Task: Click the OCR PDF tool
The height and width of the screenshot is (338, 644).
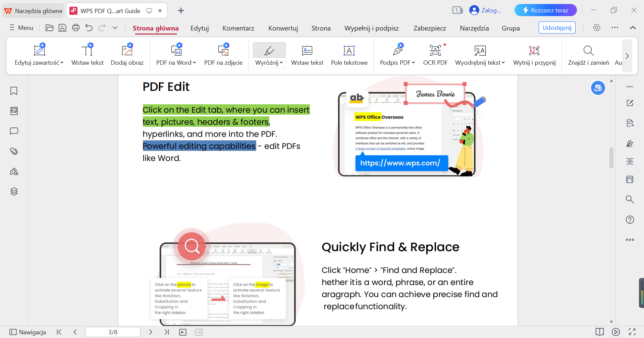Action: 435,55
